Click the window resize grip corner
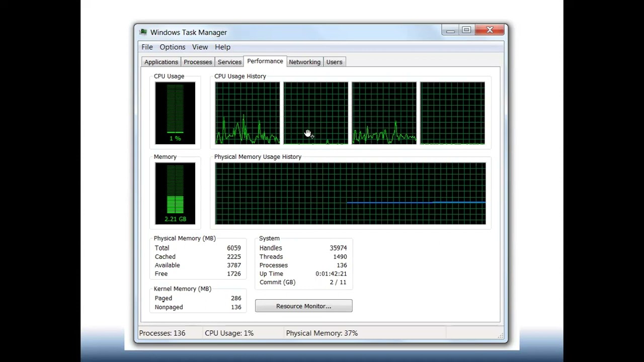Image resolution: width=644 pixels, height=362 pixels. pyautogui.click(x=500, y=335)
